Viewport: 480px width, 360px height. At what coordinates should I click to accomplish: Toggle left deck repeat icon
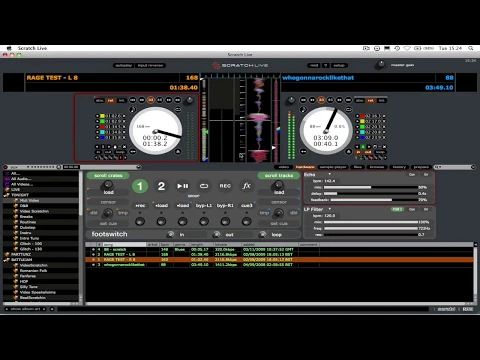(x=178, y=109)
